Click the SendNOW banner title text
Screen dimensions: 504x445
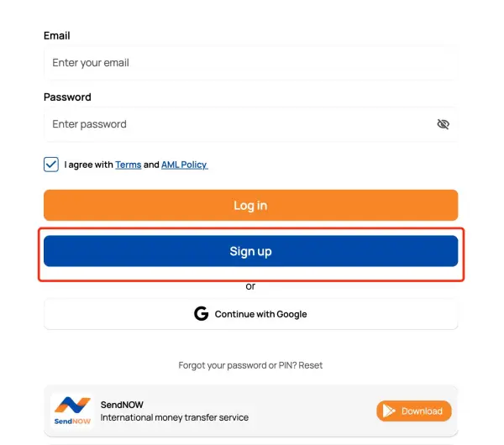pos(122,405)
